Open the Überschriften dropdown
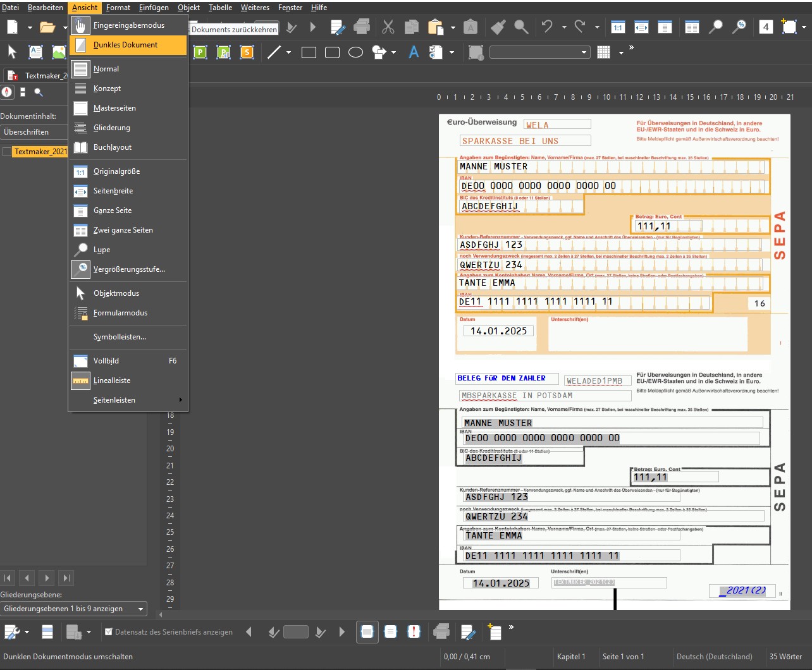Viewport: 812px width, 670px height. pyautogui.click(x=34, y=132)
